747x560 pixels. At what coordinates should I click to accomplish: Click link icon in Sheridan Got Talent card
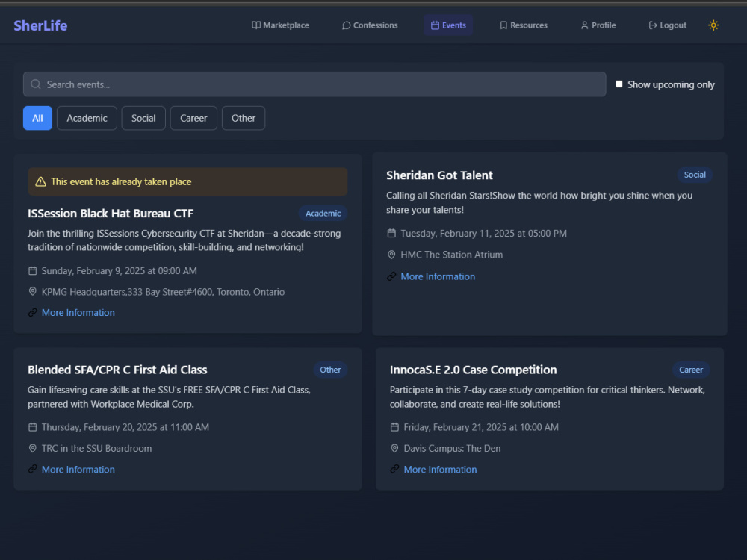(x=391, y=276)
